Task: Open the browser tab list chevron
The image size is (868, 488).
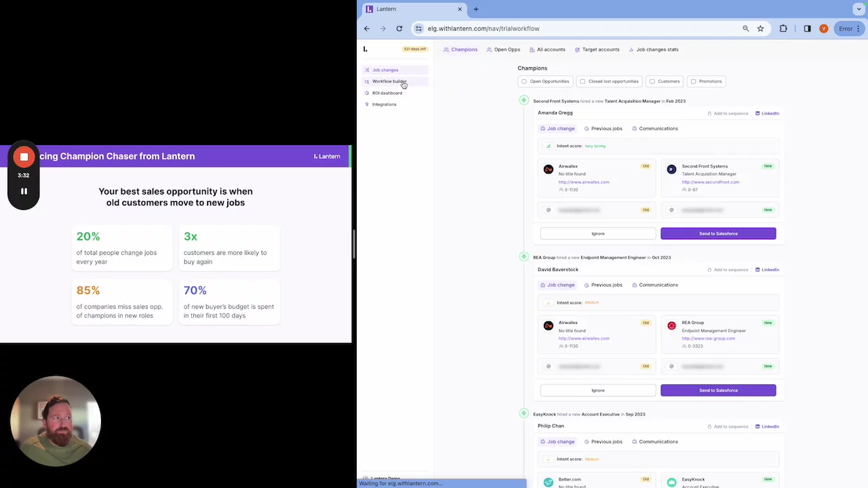Action: point(859,9)
